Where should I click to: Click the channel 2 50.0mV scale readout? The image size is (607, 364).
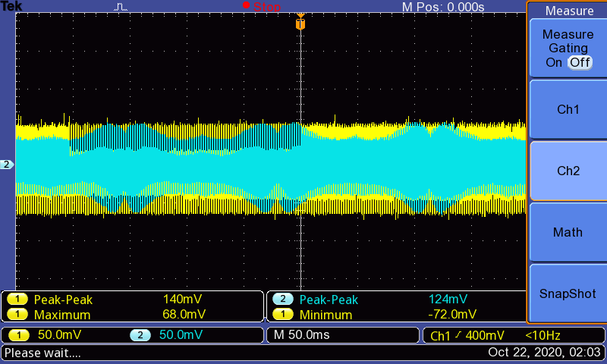pyautogui.click(x=181, y=335)
